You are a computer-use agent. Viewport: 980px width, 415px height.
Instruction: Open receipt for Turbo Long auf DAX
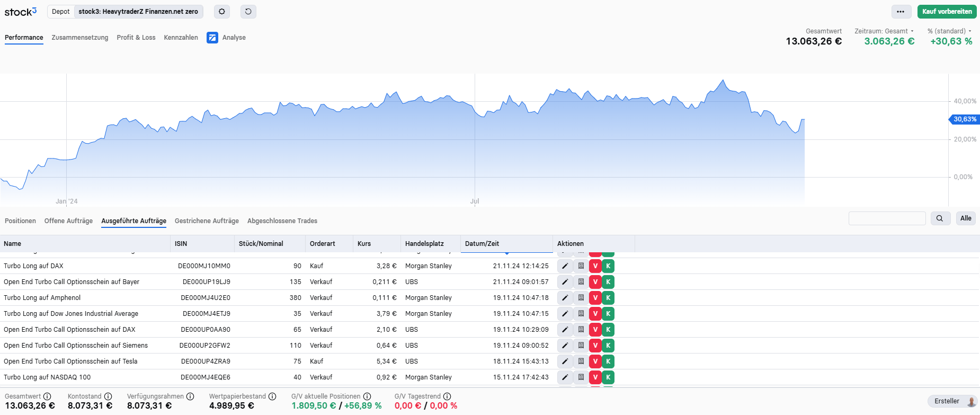(581, 266)
